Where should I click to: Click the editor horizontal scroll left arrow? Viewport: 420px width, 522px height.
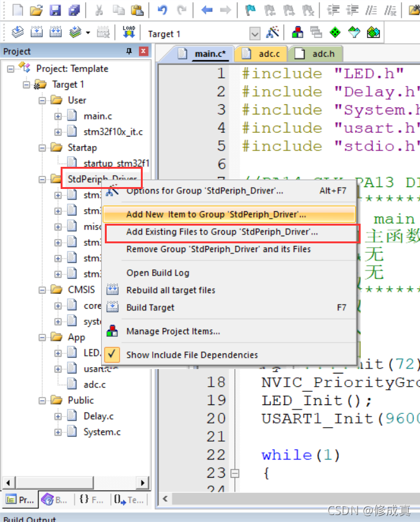165,499
